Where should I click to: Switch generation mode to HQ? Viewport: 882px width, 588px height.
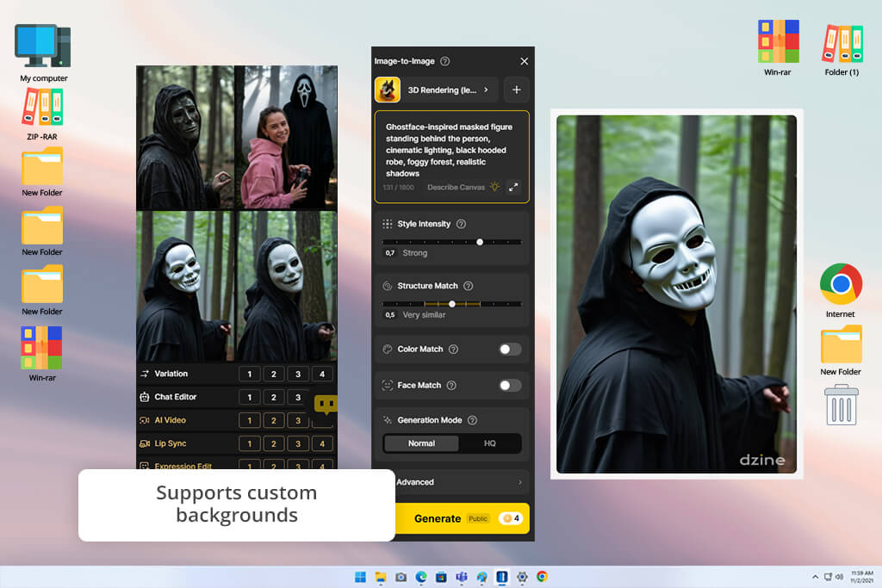coord(490,443)
